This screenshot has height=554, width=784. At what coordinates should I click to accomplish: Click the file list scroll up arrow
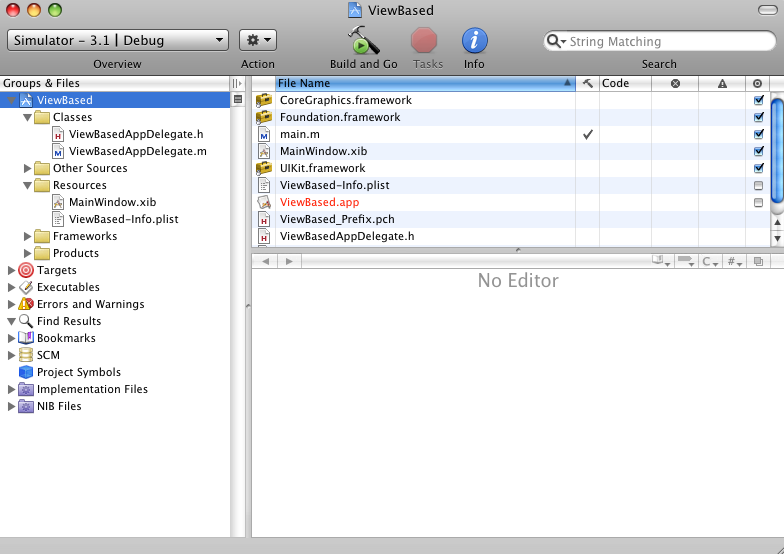(778, 222)
